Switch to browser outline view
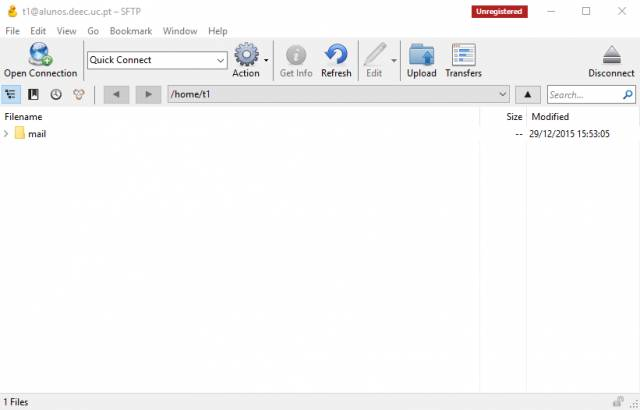 click(11, 95)
